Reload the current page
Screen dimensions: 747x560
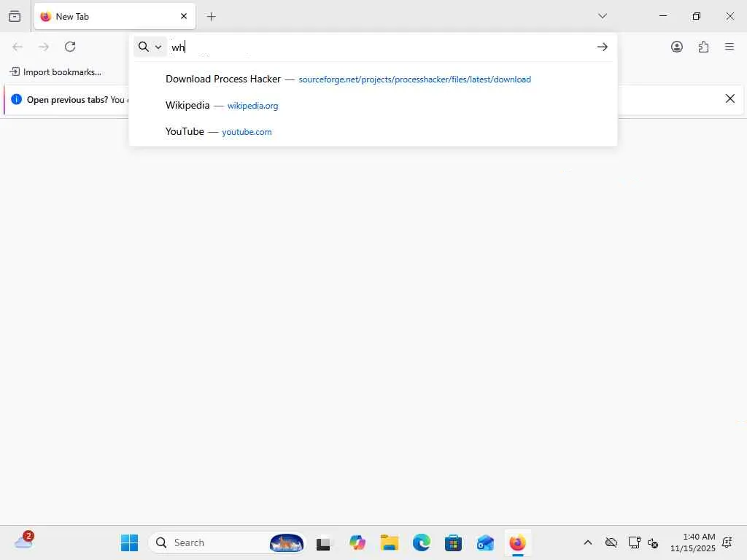[x=70, y=47]
